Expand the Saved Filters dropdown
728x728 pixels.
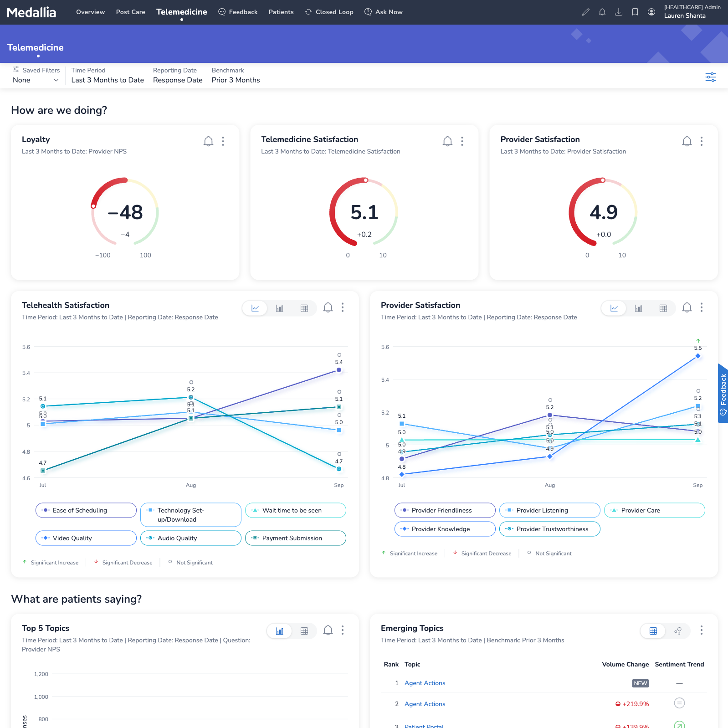[x=36, y=80]
